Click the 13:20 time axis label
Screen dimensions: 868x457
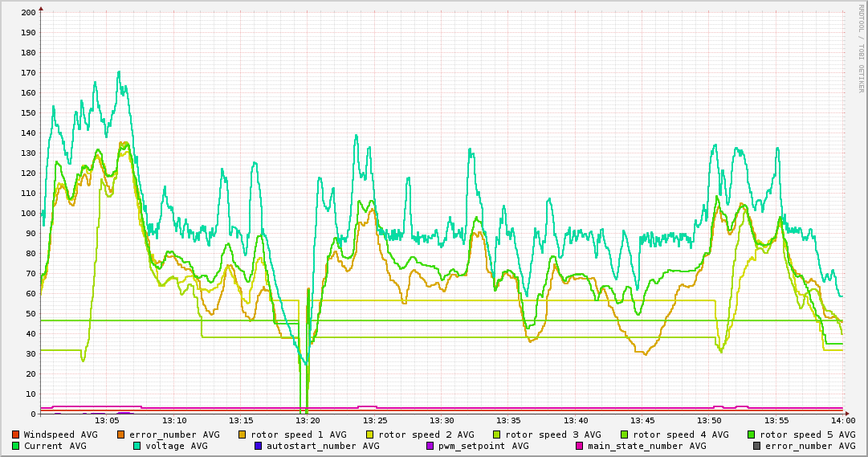tap(309, 421)
